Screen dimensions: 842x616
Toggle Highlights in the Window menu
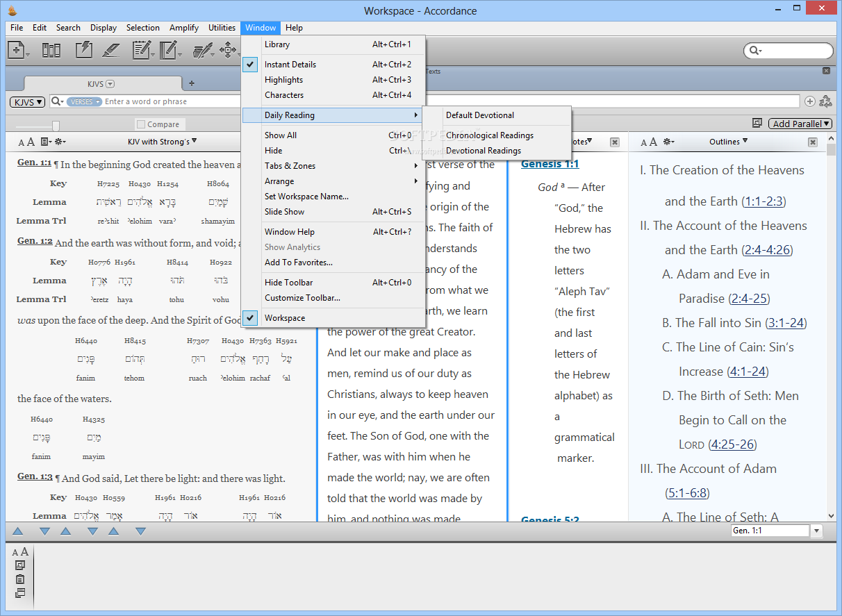tap(333, 79)
